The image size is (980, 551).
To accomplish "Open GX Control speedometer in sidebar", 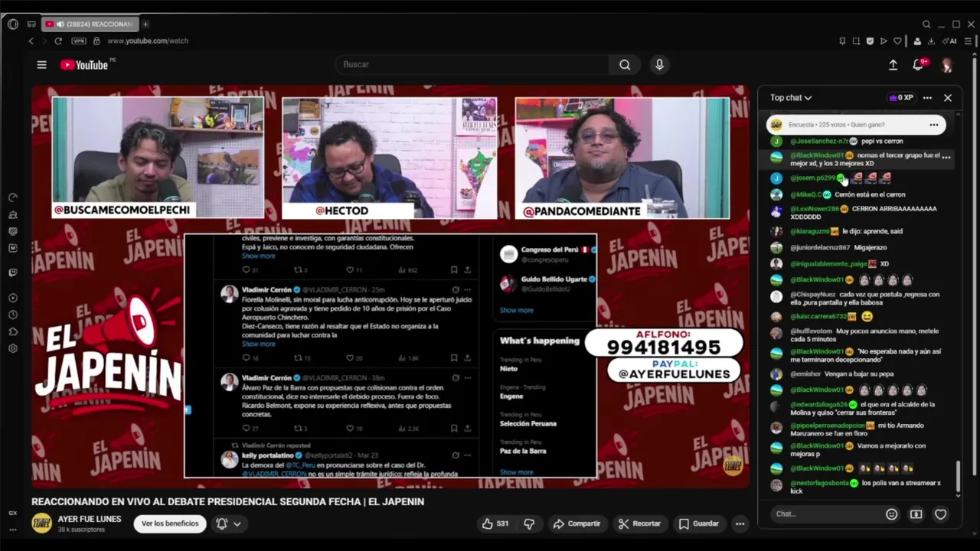I will [x=13, y=198].
